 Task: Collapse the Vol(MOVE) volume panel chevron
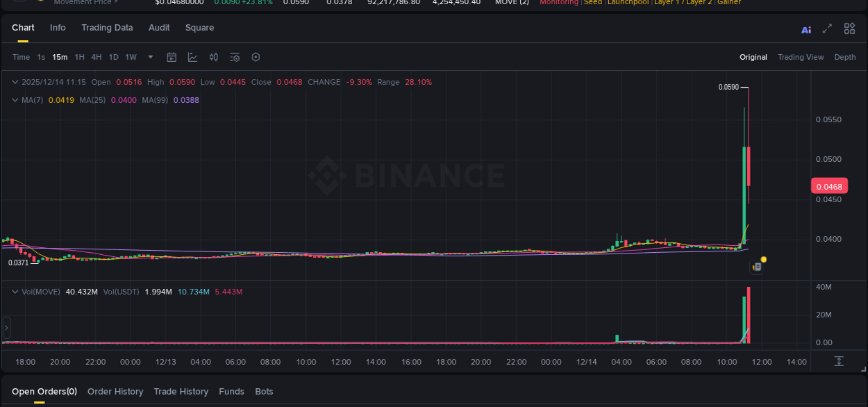click(x=14, y=292)
